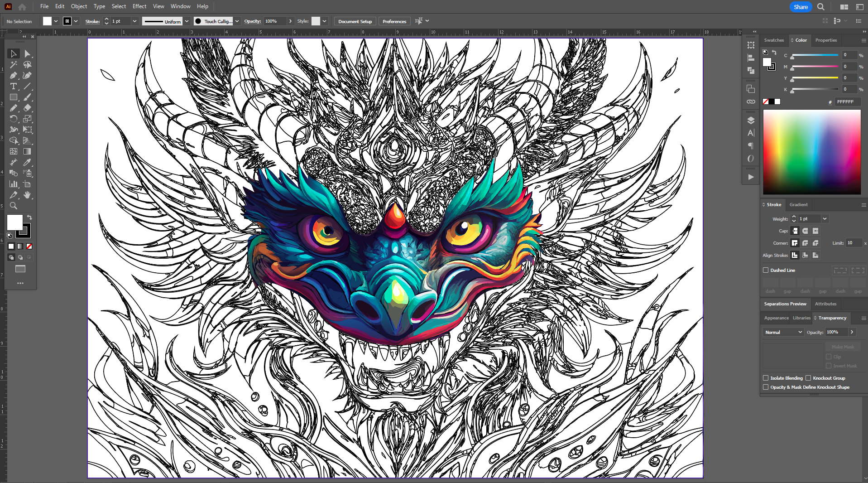Pick the Type tool
Screen dimensions: 868x483
click(x=14, y=86)
